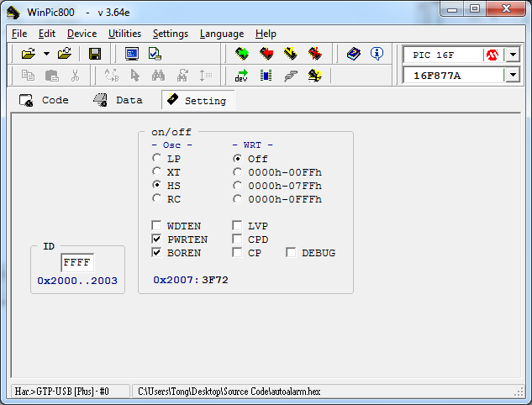Viewport: 532px width, 405px height.
Task: Open the File menu
Action: 19,34
